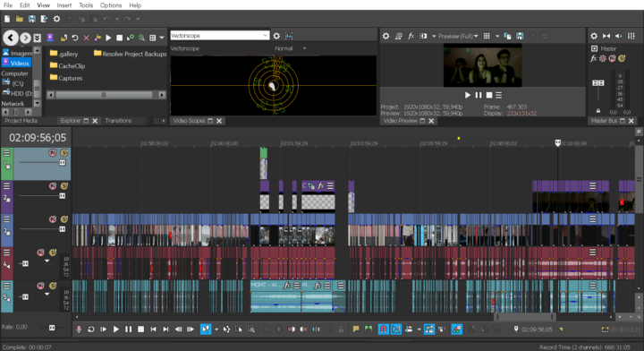Open a project with the folder icon

tap(20, 19)
